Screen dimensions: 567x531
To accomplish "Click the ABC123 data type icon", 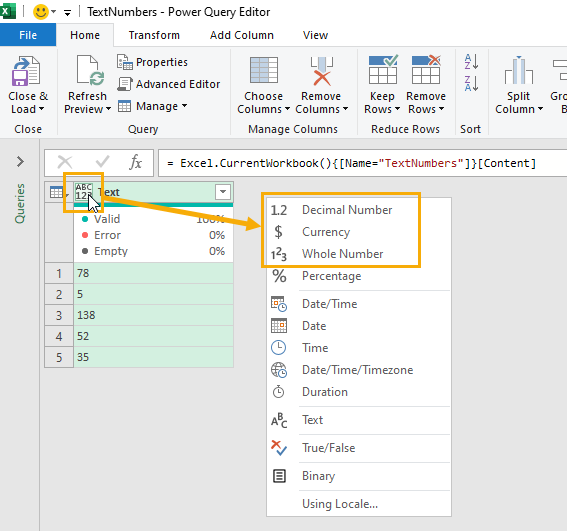I will tap(84, 192).
